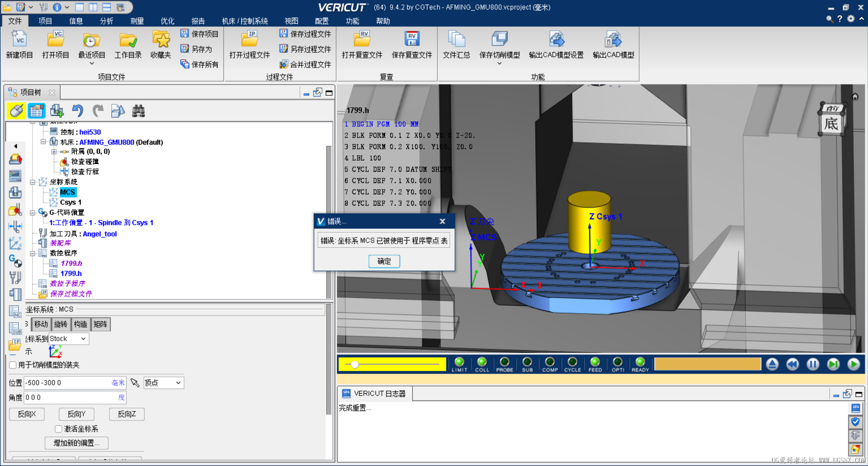This screenshot has height=466, width=868.
Task: Click the 角度 angle input field
Action: click(x=75, y=397)
